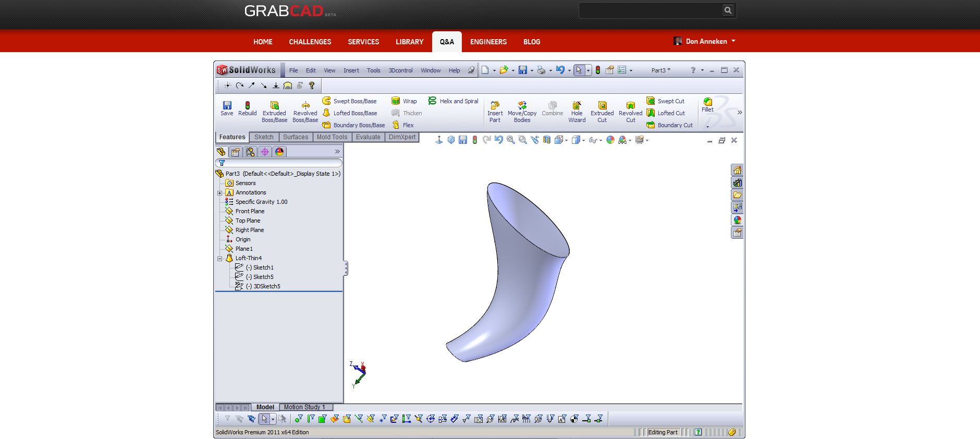Image resolution: width=980 pixels, height=439 pixels.
Task: Click the Hole Wizard icon
Action: (577, 106)
